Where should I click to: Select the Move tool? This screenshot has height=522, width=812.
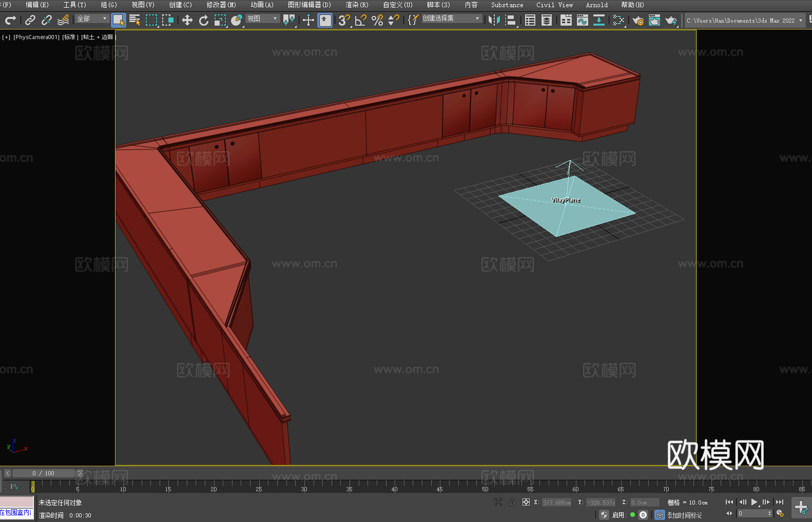(187, 20)
